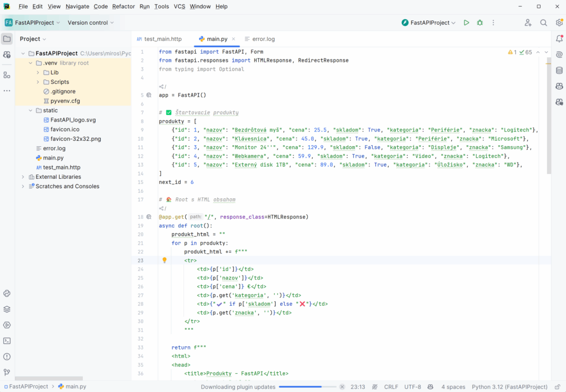Change line separator CRLF in status bar
The height and width of the screenshot is (392, 566).
391,386
